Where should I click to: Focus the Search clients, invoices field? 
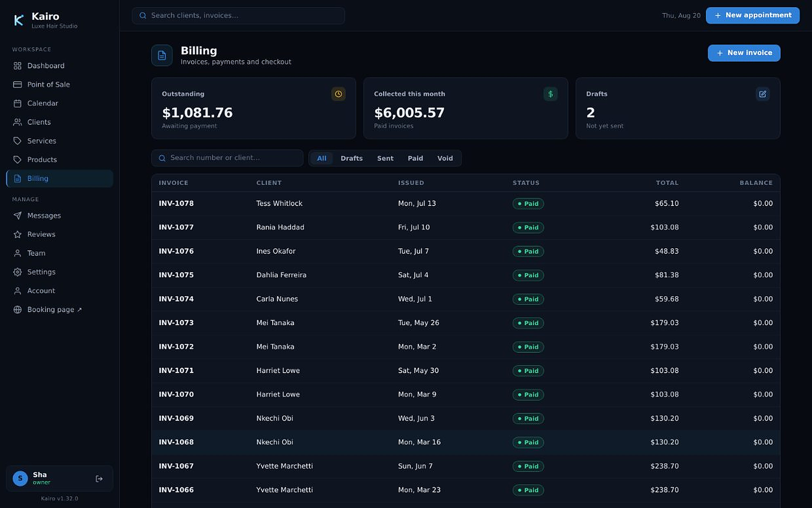coord(238,16)
